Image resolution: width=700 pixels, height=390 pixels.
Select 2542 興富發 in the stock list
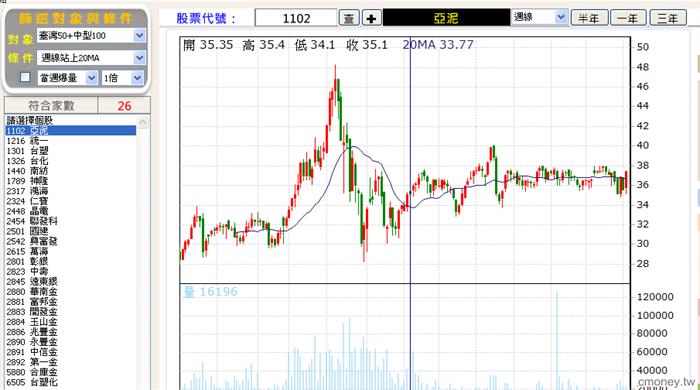71,241
